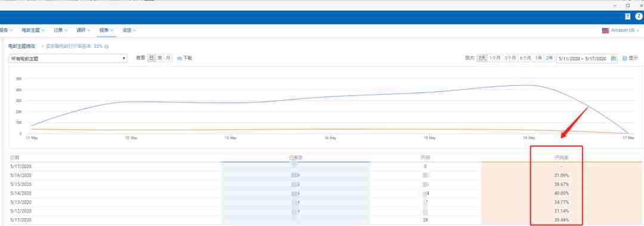Click the 31.14% open rate value

point(561,211)
